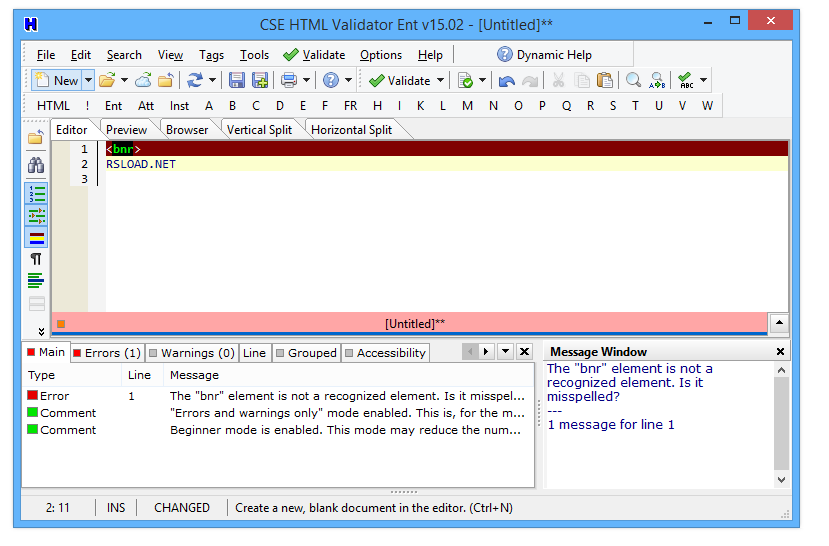Click the Open folder toolbar icon
The height and width of the screenshot is (546, 829).
[x=107, y=81]
